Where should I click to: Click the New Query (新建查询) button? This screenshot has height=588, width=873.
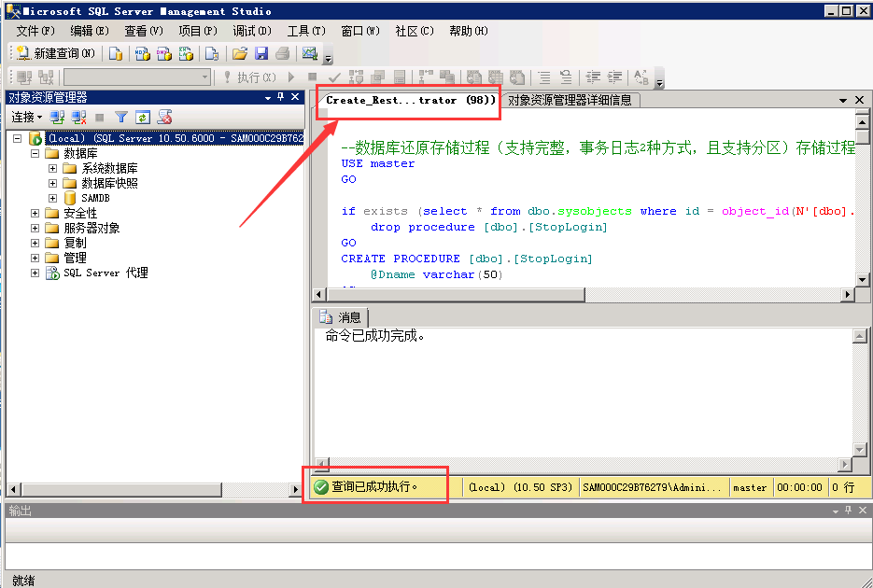pos(55,53)
